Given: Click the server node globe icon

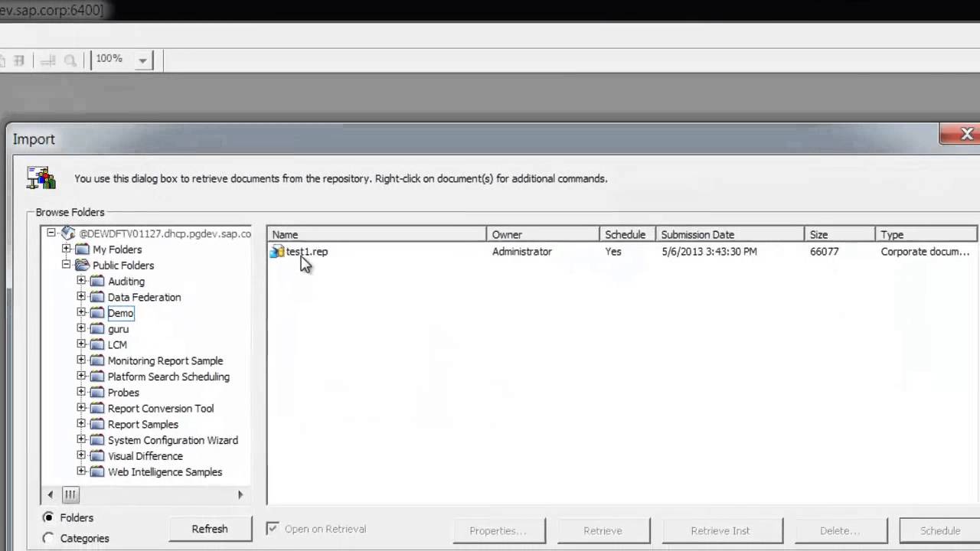Looking at the screenshot, I should tap(68, 233).
